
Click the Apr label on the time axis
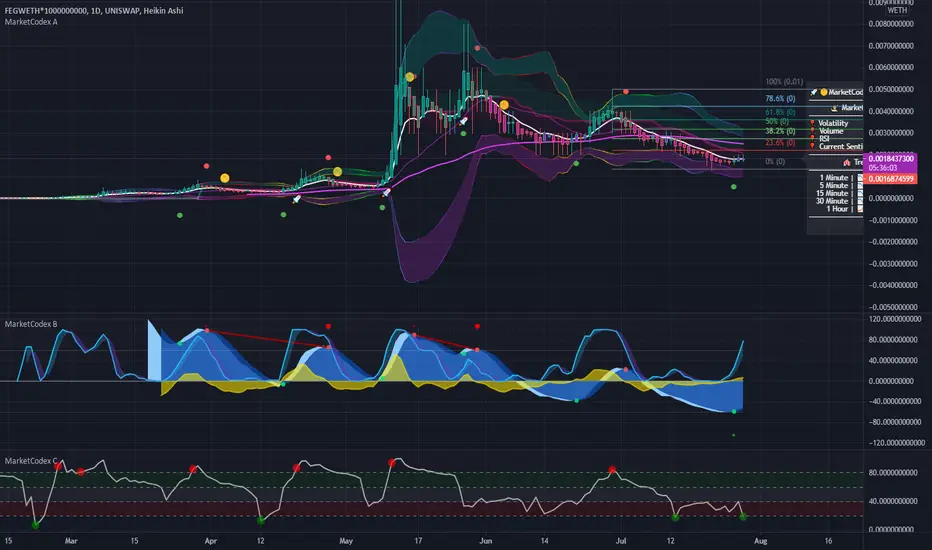pyautogui.click(x=210, y=541)
